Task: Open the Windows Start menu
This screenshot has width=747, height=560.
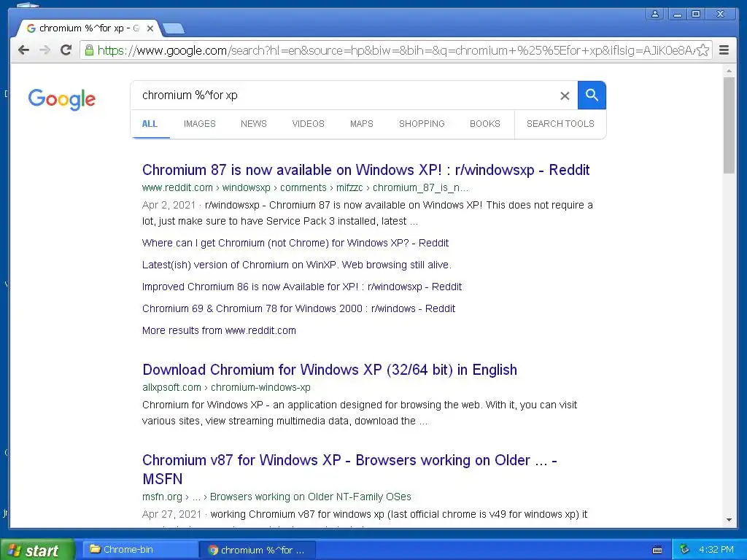Action: pyautogui.click(x=37, y=550)
